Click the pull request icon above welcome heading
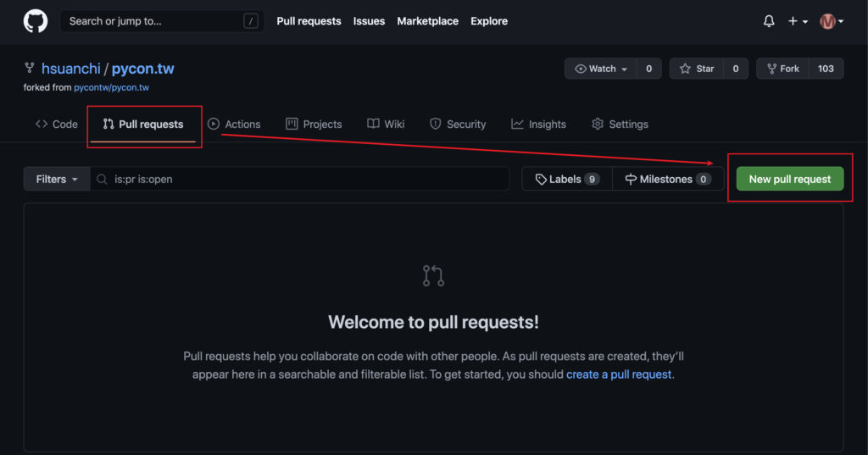Screen dimensions: 868x455 (433, 275)
